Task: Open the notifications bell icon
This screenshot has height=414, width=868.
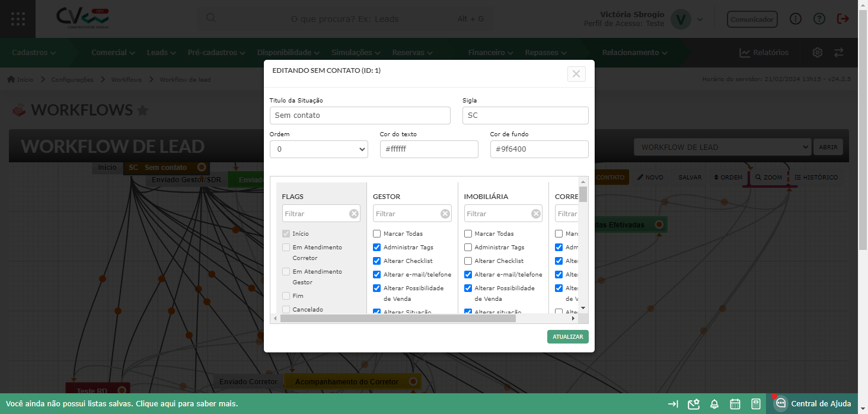Action: (x=714, y=404)
